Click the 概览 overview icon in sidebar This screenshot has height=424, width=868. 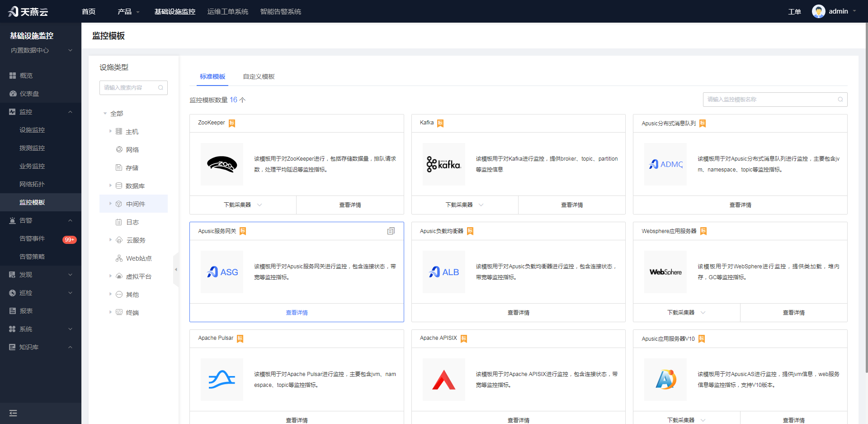(13, 76)
